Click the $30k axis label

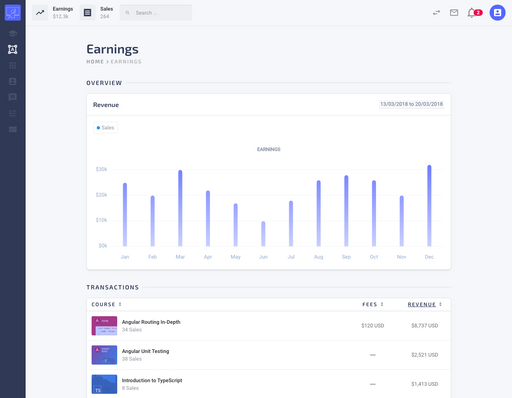[x=101, y=169]
